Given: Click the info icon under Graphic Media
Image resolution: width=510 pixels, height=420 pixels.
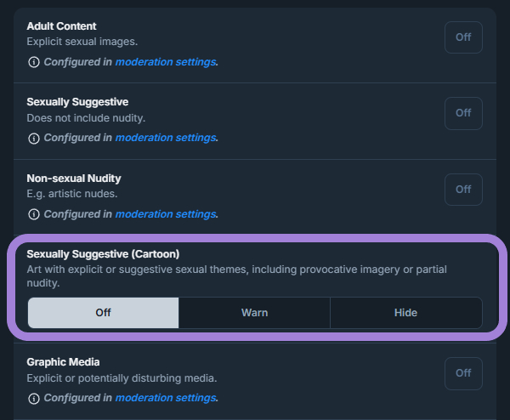Looking at the screenshot, I should pos(33,398).
